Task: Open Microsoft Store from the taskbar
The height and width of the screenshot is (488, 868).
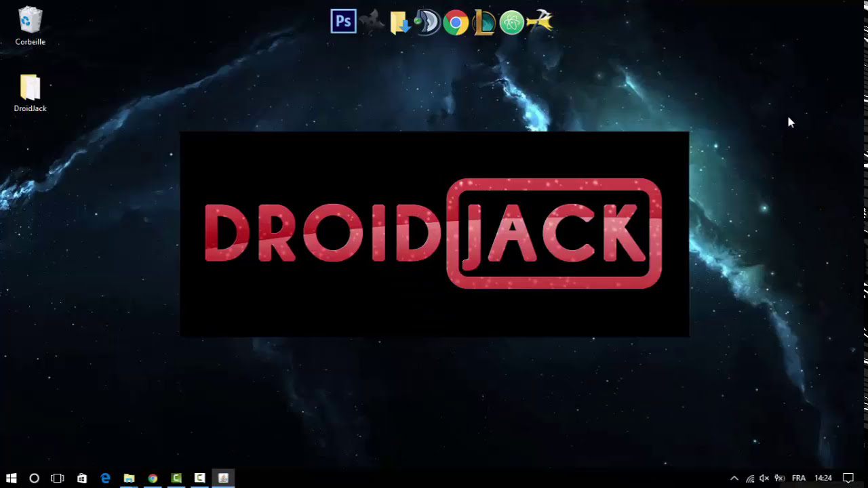Action: point(82,478)
